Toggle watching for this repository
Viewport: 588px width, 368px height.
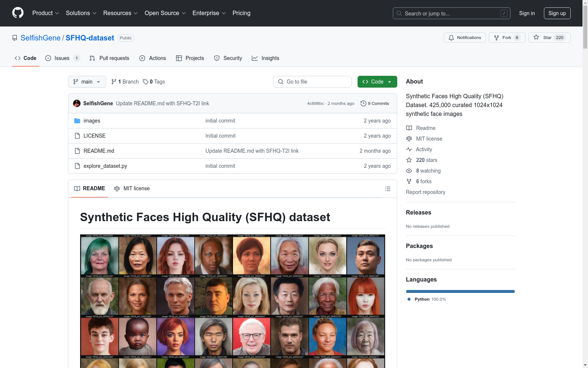coord(428,170)
